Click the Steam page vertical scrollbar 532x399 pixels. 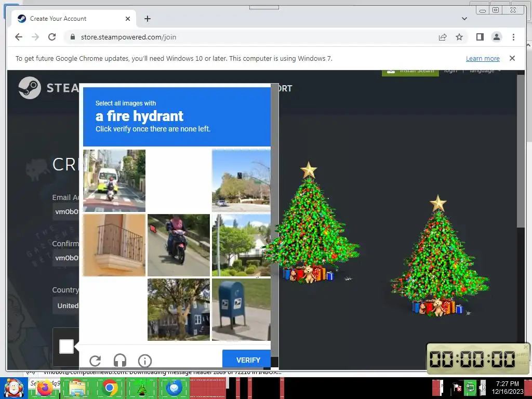tap(521, 152)
